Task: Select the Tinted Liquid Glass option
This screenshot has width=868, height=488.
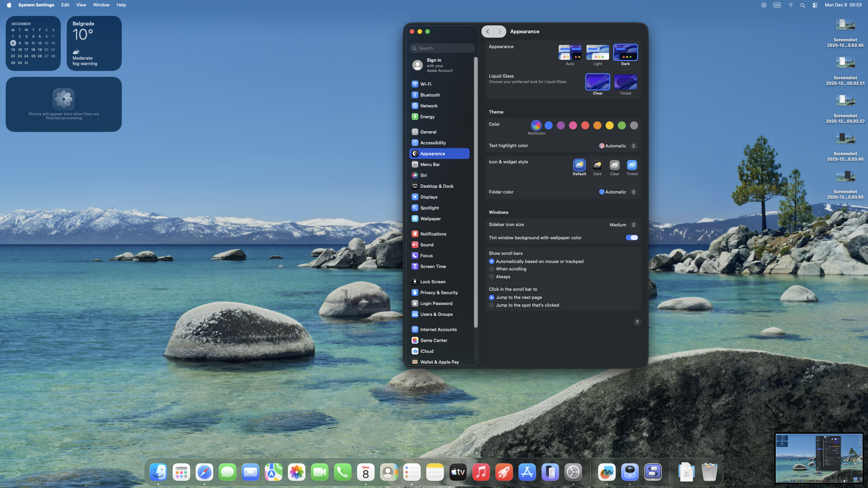Action: [625, 82]
